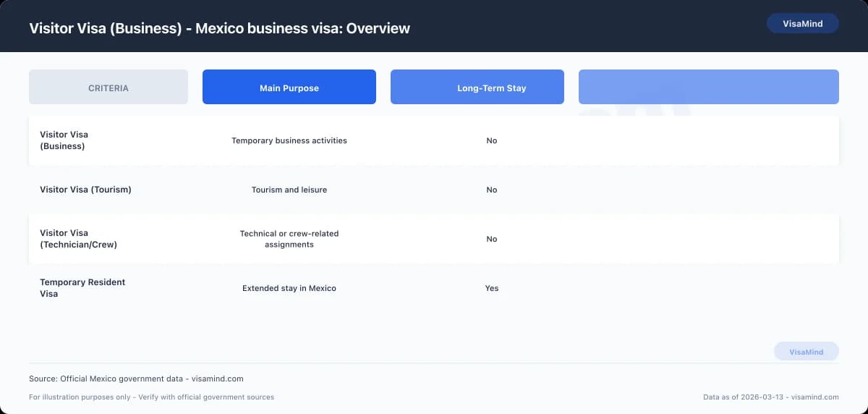Click the faded VisaMind badge near footer

click(x=807, y=352)
